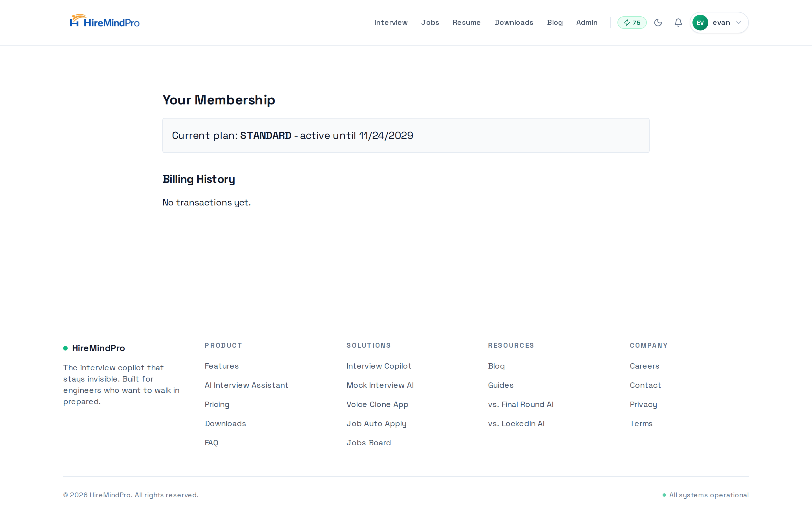
Task: Open Blog link in footer Resources column
Action: click(x=496, y=366)
